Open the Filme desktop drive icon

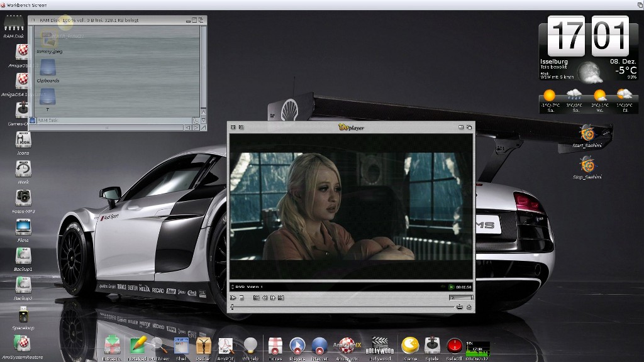(x=23, y=226)
